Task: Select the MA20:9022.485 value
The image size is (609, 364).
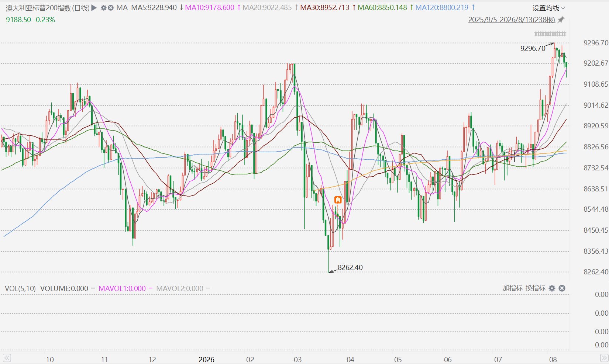Action: [x=267, y=8]
